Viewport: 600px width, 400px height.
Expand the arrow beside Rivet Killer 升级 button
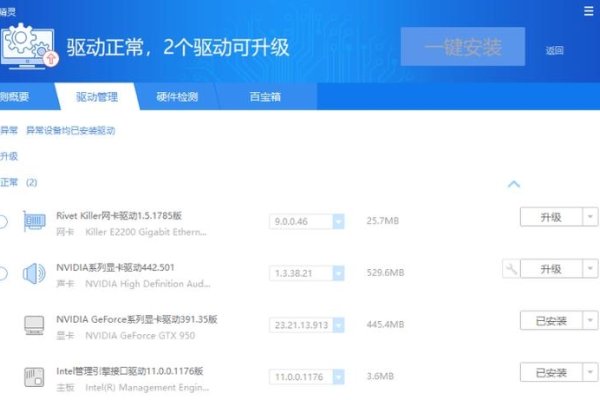(590, 217)
